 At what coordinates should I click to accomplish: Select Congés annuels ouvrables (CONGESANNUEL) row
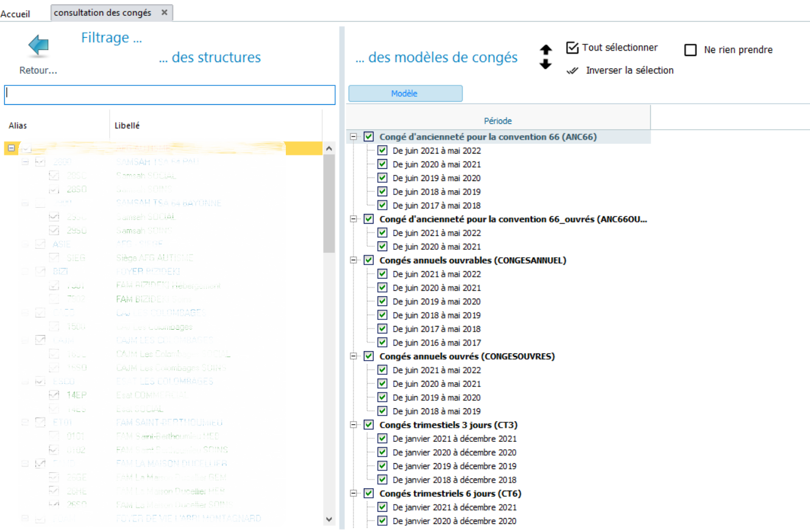tap(472, 260)
